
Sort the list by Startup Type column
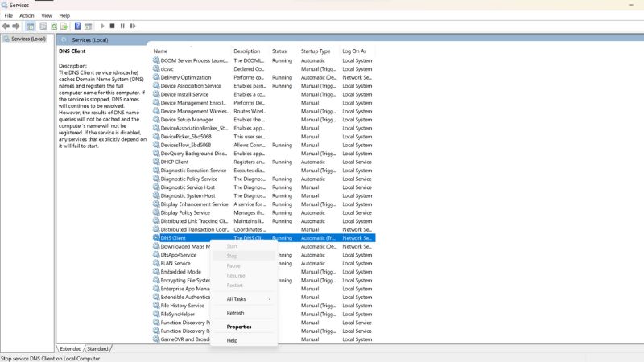[x=316, y=51]
